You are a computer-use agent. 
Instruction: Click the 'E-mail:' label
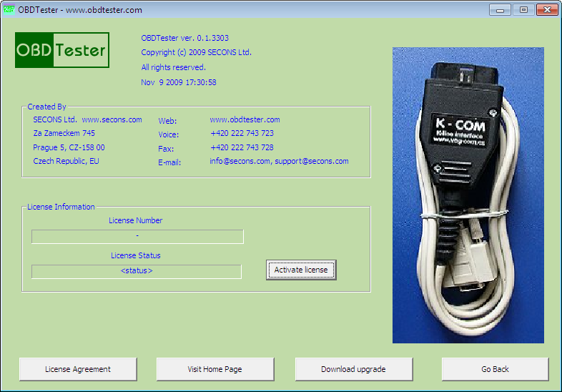(x=169, y=162)
